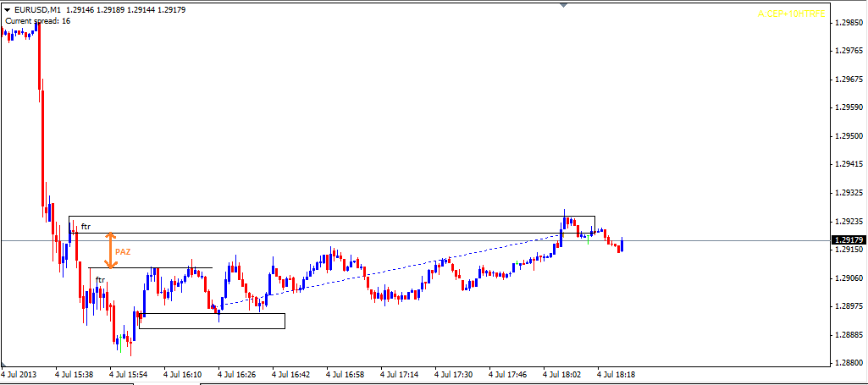Viewport: 868px width, 385px height.
Task: Click the Current spread: 16 text
Action: click(x=38, y=20)
